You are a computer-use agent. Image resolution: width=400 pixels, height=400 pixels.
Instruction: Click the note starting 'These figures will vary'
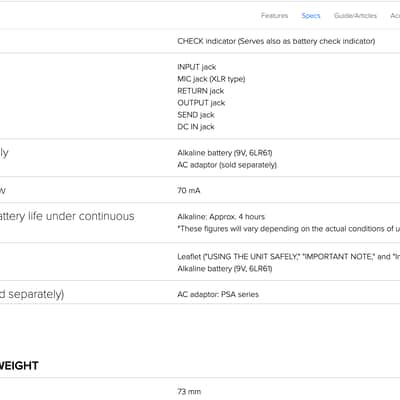pos(289,229)
